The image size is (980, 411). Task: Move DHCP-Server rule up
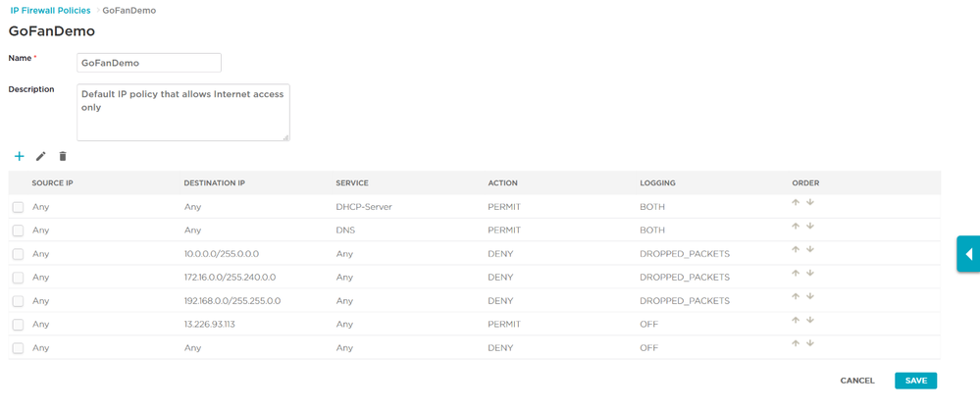796,202
